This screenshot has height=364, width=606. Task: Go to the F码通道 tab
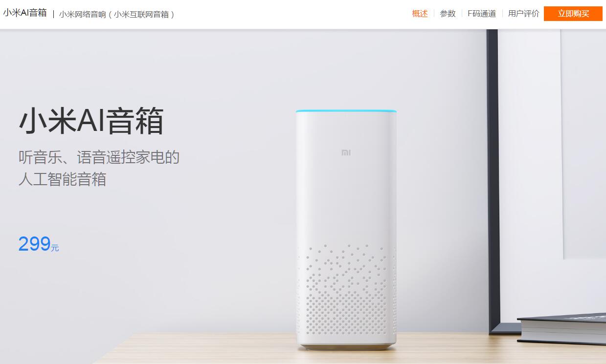[x=482, y=14]
